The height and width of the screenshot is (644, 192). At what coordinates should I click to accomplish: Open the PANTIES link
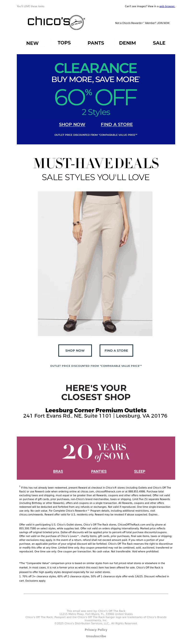click(x=99, y=471)
